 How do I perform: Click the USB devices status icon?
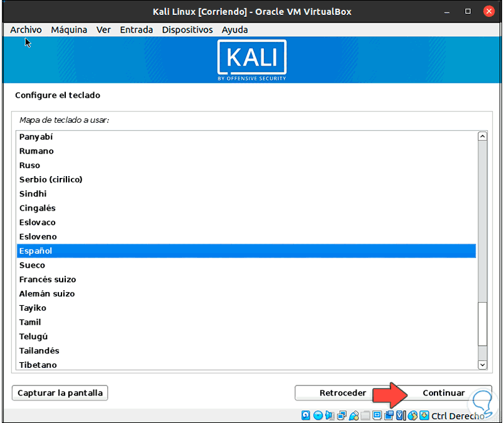(x=354, y=415)
